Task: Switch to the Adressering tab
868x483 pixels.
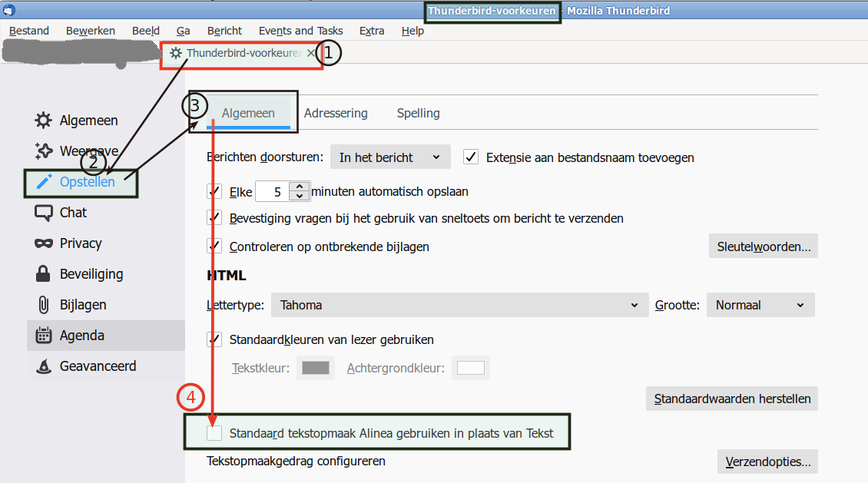Action: [336, 113]
